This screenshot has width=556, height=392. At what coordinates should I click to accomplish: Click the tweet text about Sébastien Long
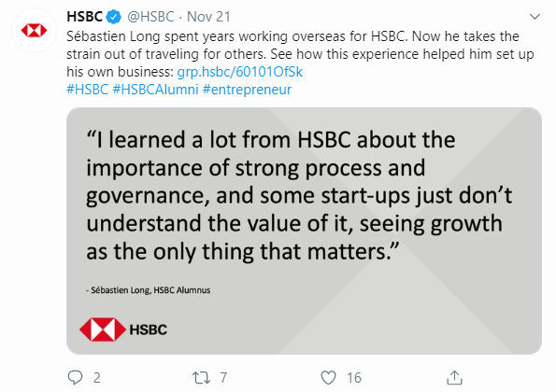point(300,54)
